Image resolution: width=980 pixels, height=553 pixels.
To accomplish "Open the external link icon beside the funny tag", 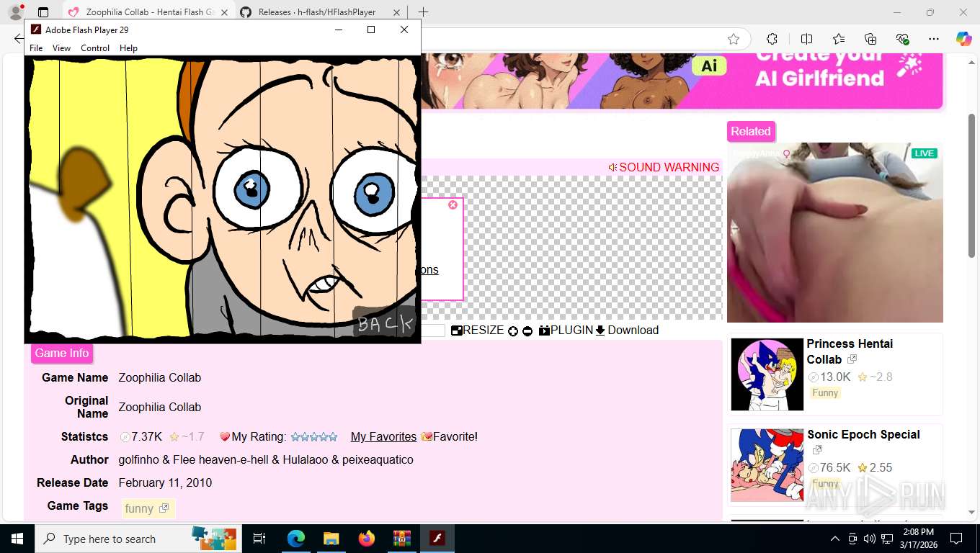I will click(x=164, y=508).
